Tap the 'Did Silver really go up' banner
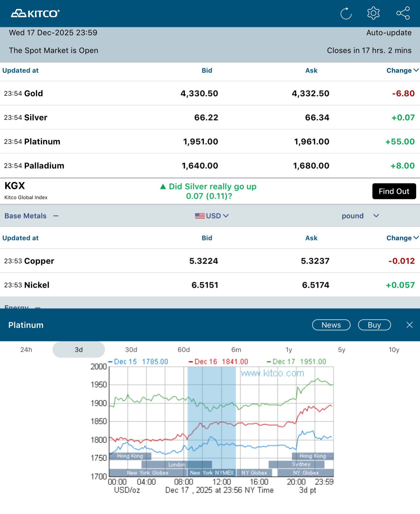The width and height of the screenshot is (420, 514). (208, 191)
